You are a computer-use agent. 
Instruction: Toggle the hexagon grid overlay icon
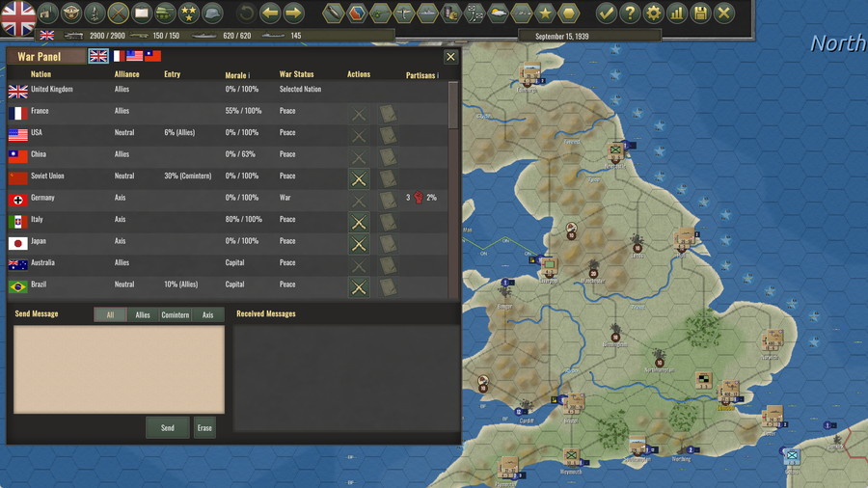(569, 14)
